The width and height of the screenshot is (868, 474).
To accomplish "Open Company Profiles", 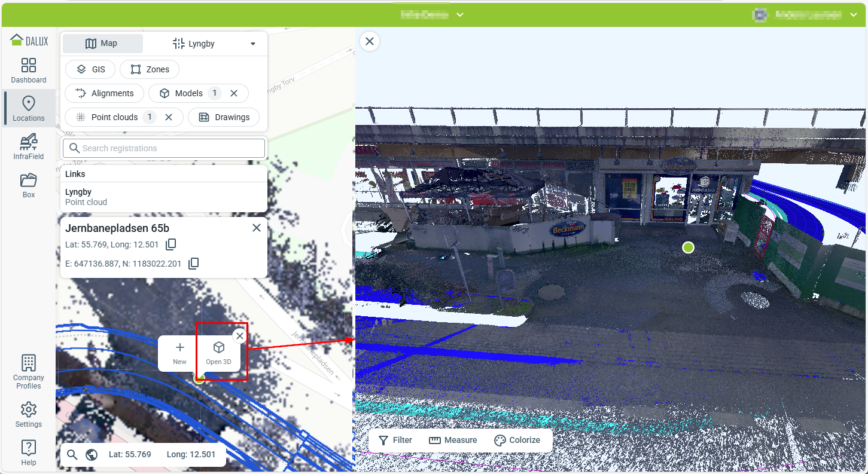I will (29, 371).
